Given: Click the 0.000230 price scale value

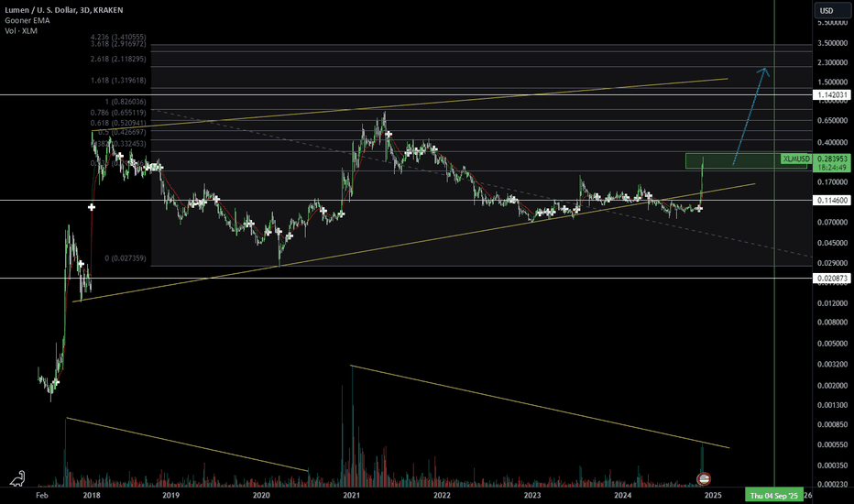Looking at the screenshot, I should pos(832,484).
